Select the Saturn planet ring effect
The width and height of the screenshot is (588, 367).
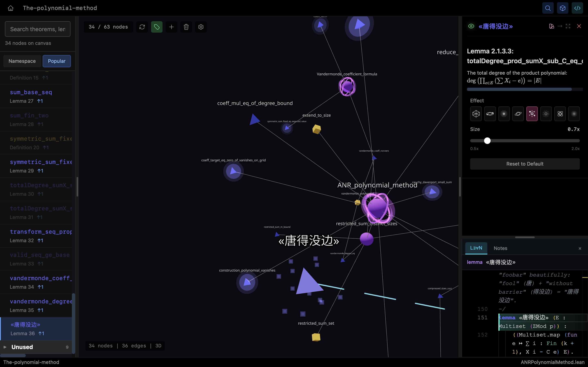(x=518, y=114)
